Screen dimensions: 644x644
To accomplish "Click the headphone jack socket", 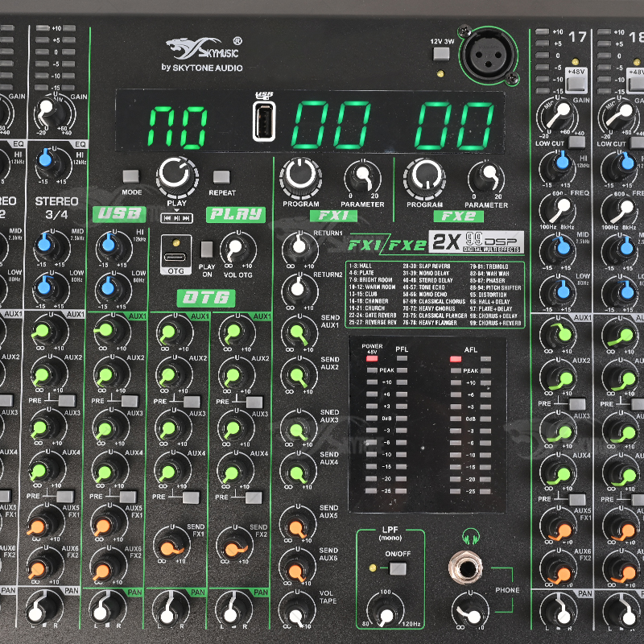I will click(466, 571).
